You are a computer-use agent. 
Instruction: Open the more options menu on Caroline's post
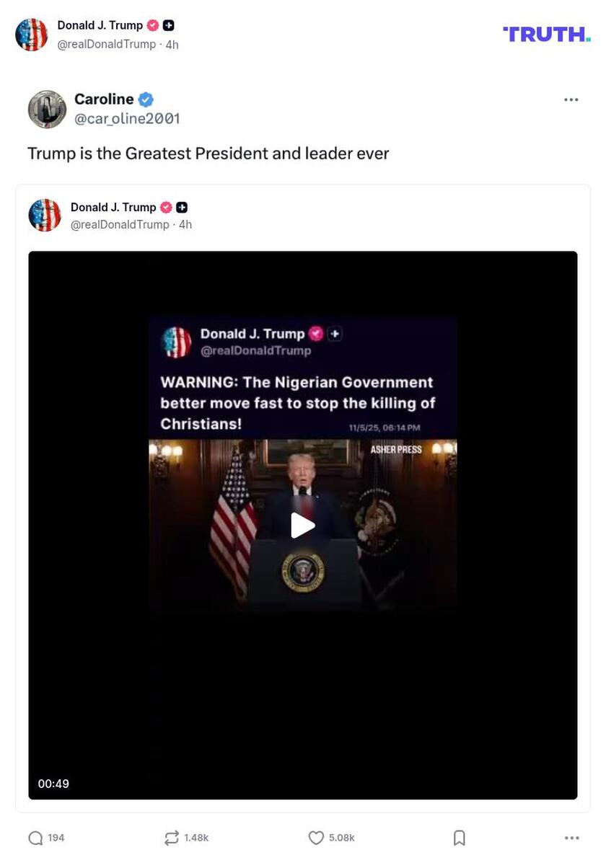(x=570, y=99)
